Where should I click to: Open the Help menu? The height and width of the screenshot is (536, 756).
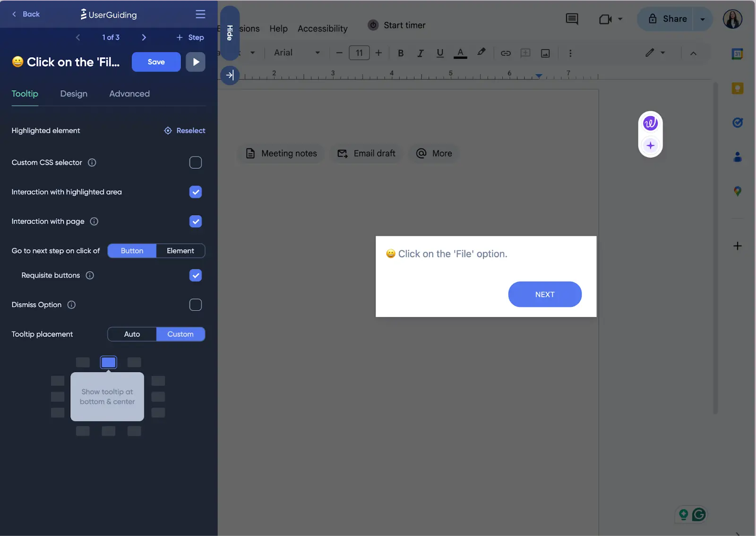[x=278, y=28]
